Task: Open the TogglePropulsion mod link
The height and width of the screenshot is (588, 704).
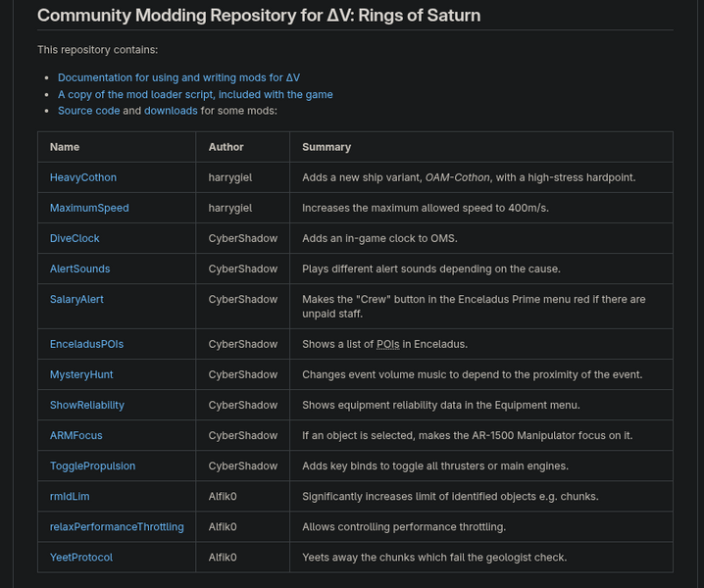Action: click(92, 466)
